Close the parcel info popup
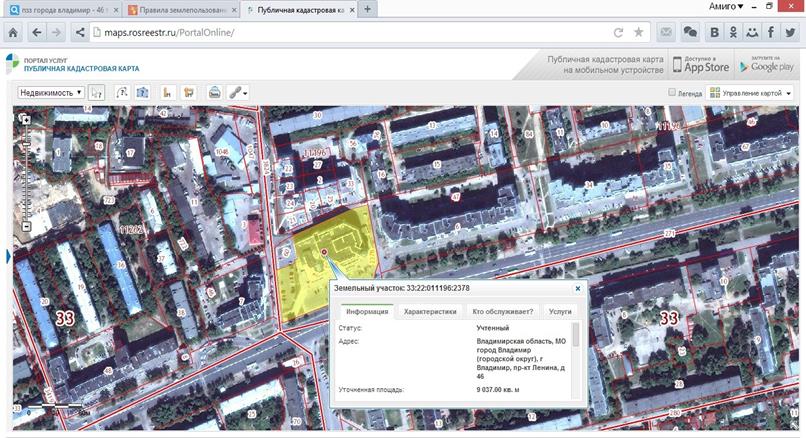 578,288
